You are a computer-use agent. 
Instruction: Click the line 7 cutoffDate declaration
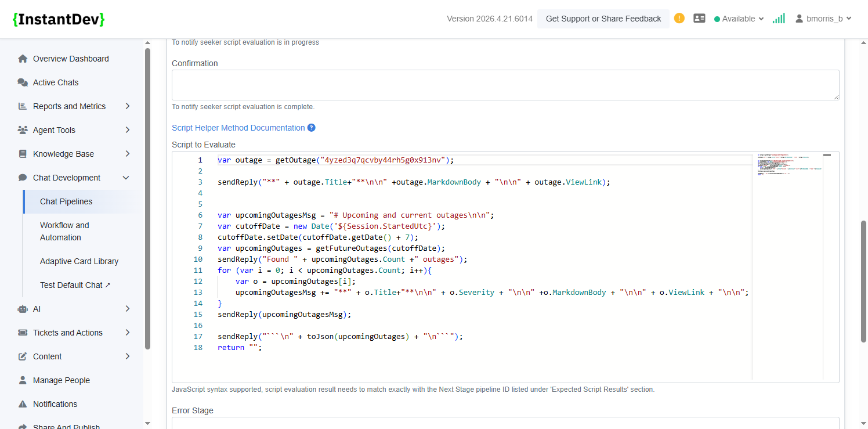click(x=331, y=226)
